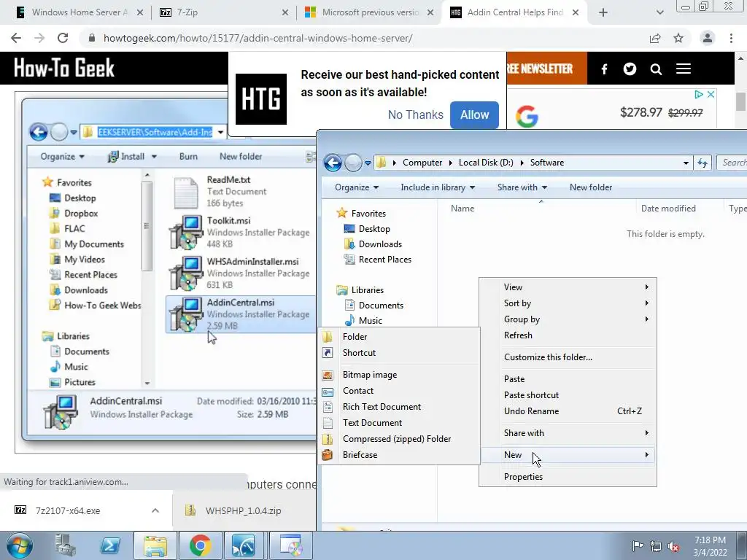Open Share with toolbar dropdown
Image resolution: width=747 pixels, height=560 pixels.
(x=522, y=187)
